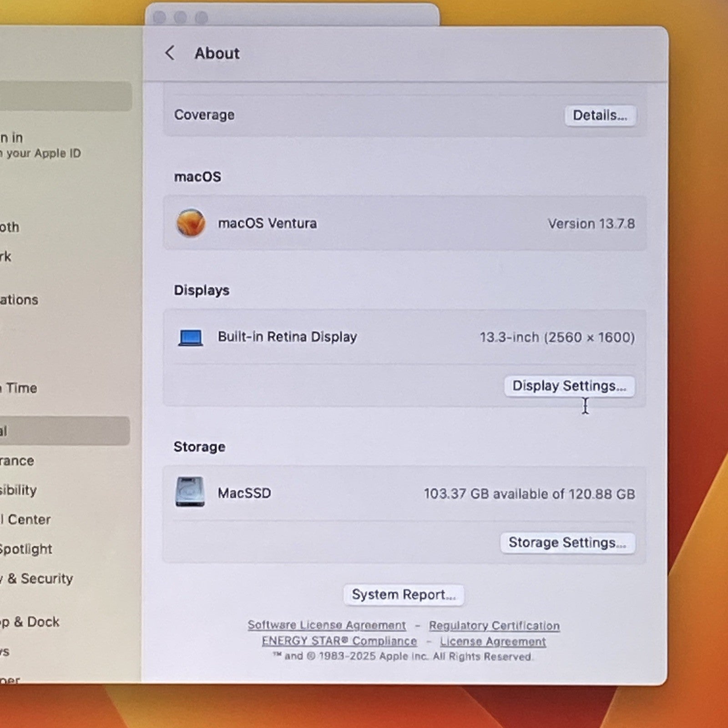Click the 'Version 13.7.8' text
Viewport: 728px width, 728px height.
[591, 223]
